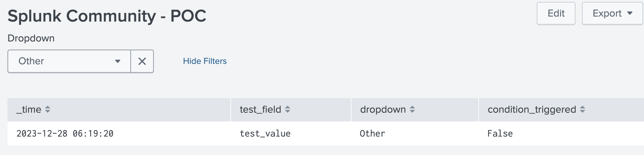This screenshot has width=644, height=155.
Task: Click the sort arrows icon beside condition_triggered
Action: click(x=583, y=109)
